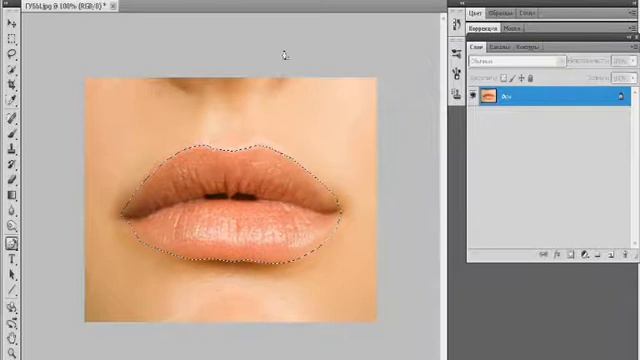Select the 3D Orbit tool
The width and height of the screenshot is (640, 360).
point(11,323)
